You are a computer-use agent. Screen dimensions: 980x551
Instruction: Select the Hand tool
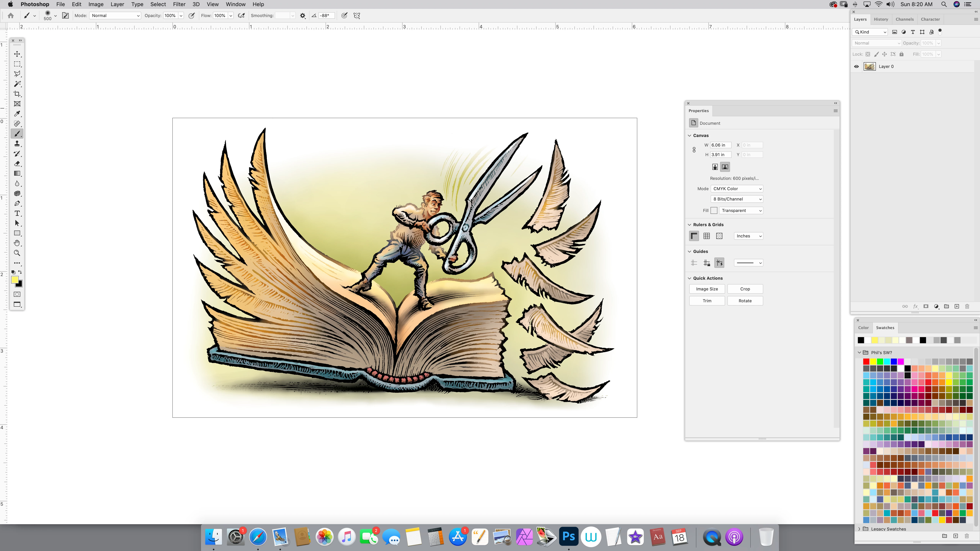[17, 243]
